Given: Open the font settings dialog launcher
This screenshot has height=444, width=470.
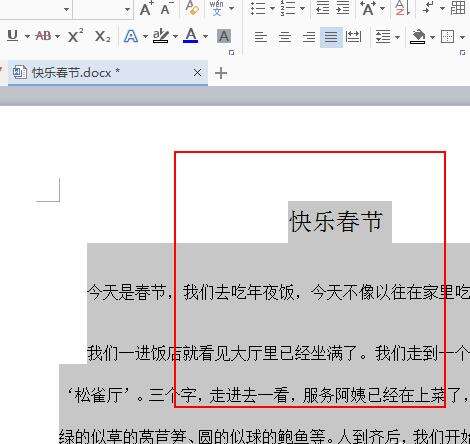Looking at the screenshot, I should pos(232,52).
